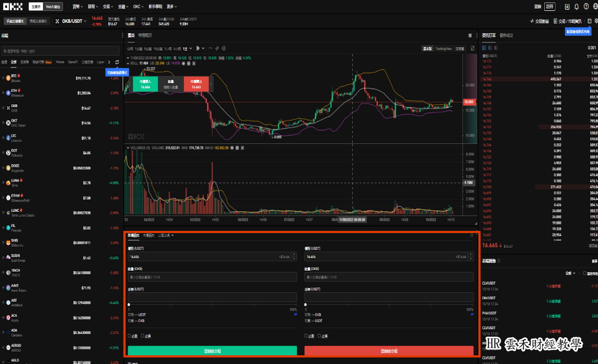598x364 pixels.
Task: Toggle checkbox in market movers filter
Action: point(585,273)
